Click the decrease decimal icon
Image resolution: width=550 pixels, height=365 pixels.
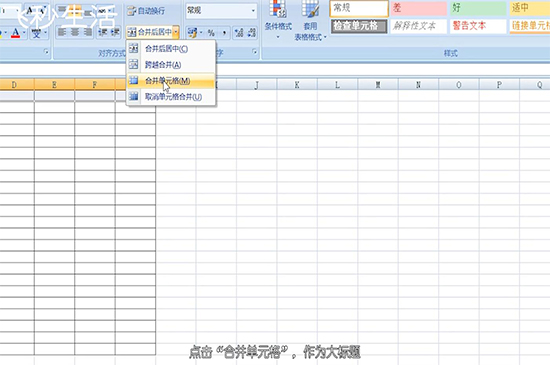coord(252,33)
